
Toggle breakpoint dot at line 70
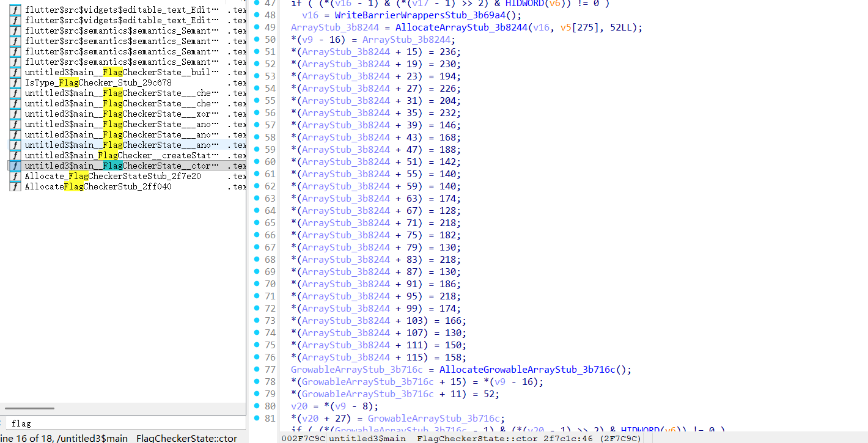click(x=257, y=284)
